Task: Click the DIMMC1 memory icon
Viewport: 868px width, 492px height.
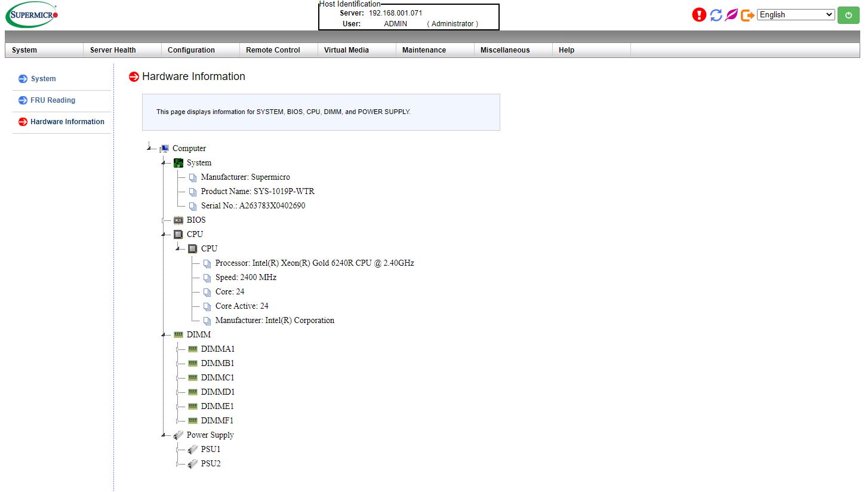Action: coord(193,377)
